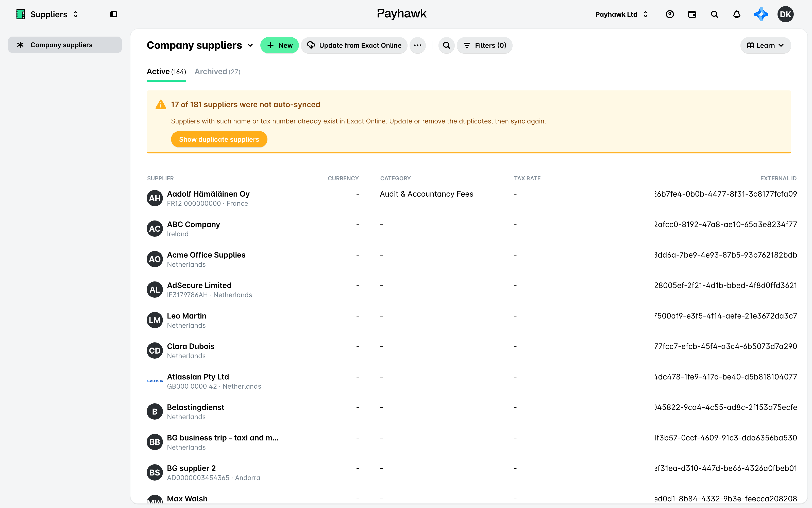Click the CURRENCY column header
The width and height of the screenshot is (812, 508).
pos(343,178)
